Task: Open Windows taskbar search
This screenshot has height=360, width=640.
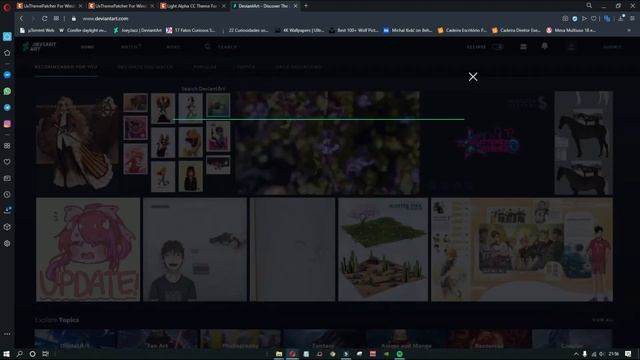Action: 19,354
